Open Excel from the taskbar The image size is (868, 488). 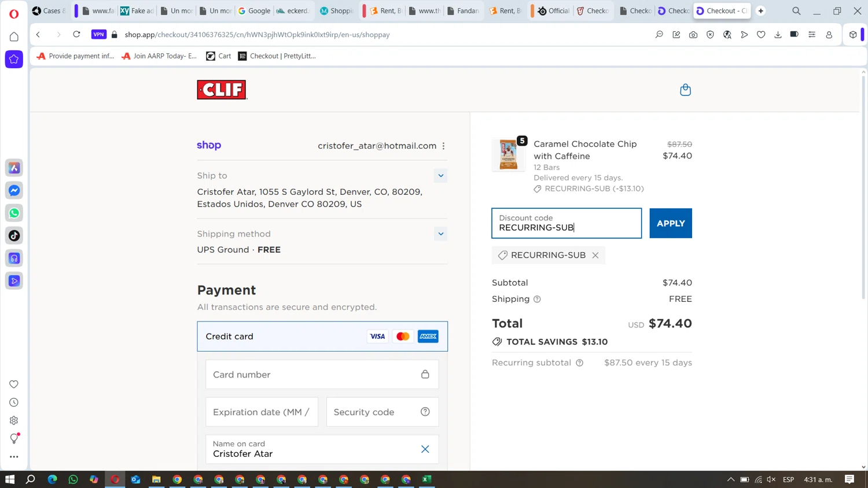[x=427, y=479]
